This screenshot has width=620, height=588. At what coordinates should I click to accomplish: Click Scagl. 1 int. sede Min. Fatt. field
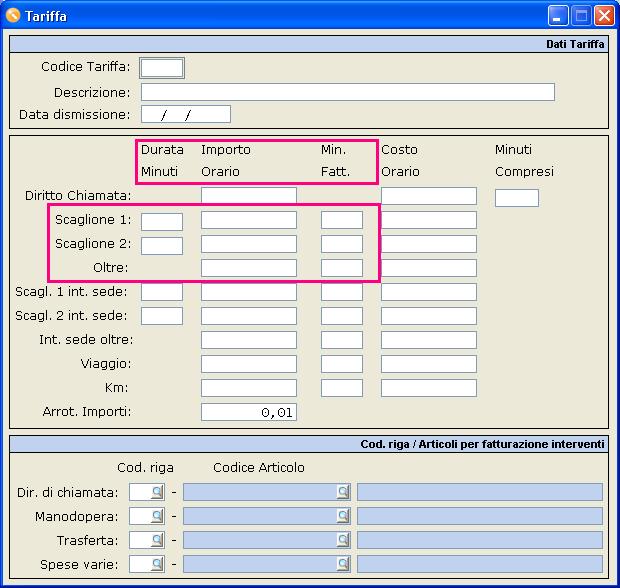342,292
